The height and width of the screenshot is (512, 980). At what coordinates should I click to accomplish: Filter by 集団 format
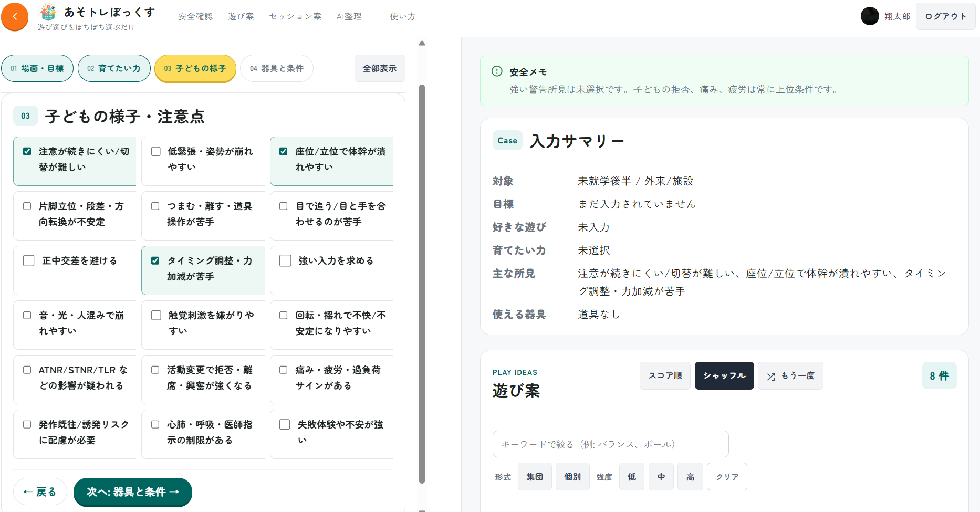[x=535, y=477]
